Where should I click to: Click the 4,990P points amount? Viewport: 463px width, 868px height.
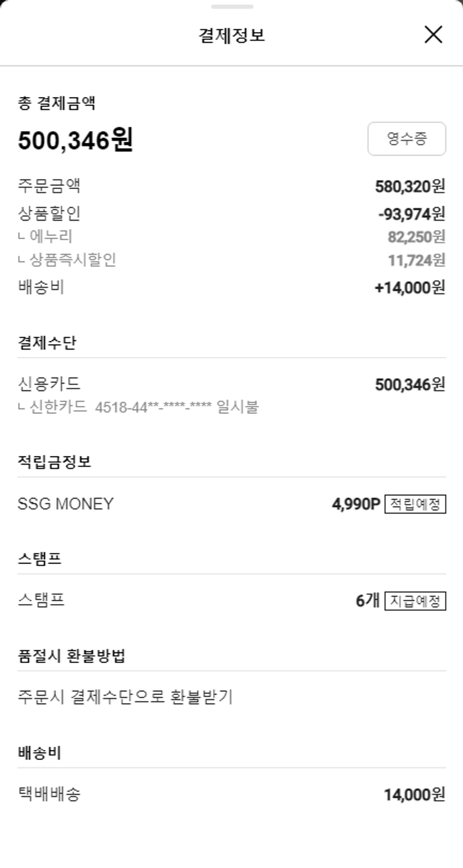coord(356,504)
